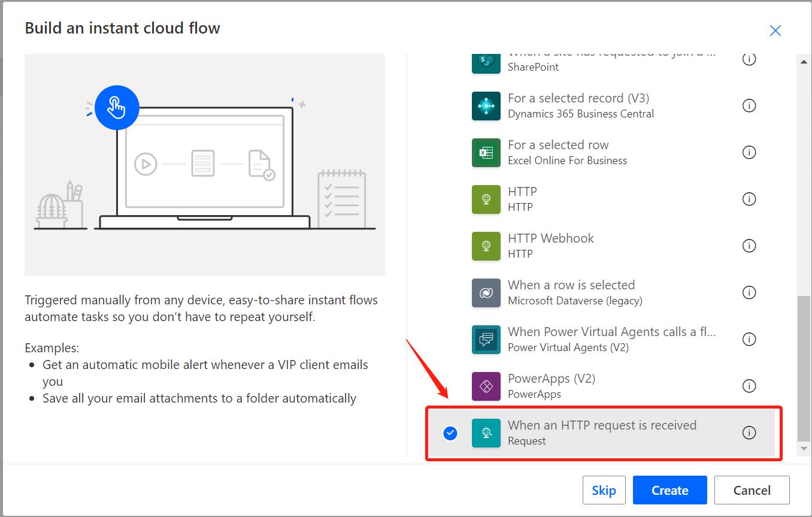Click the Examples: heading text
Viewport: 812px width, 517px height.
(x=51, y=348)
